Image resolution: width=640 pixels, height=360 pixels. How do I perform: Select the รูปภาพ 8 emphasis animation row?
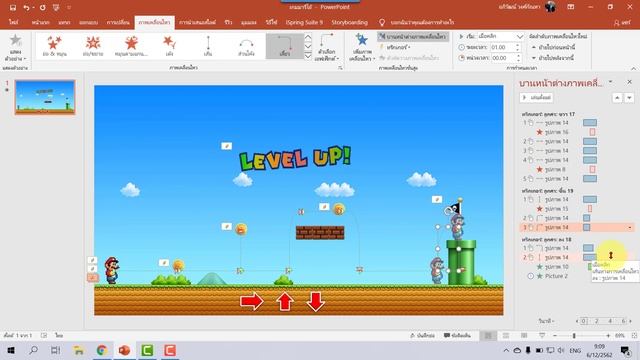pos(577,169)
